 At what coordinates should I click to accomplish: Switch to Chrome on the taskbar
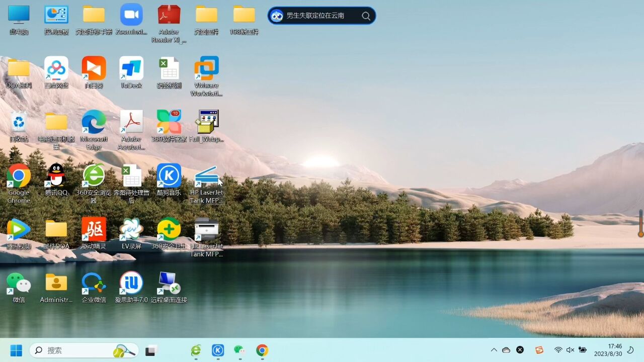click(x=262, y=350)
